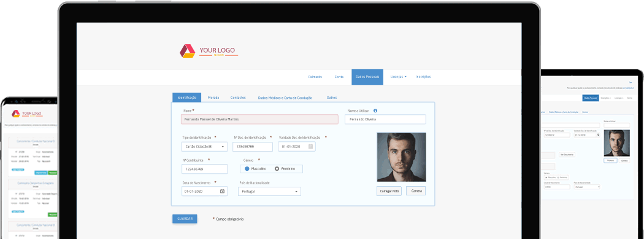Click inside the Nome input field

(259, 119)
